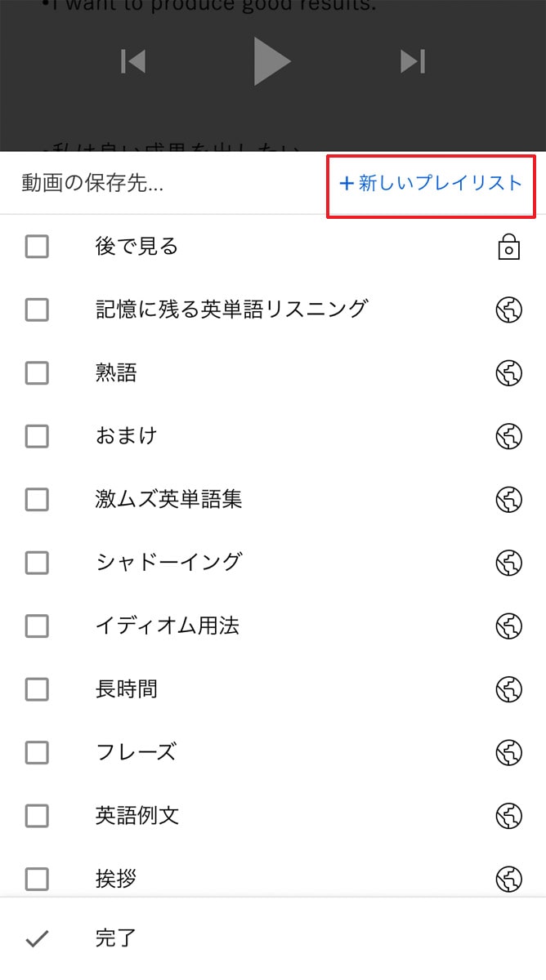
Task: Click the globe icon for 記憶に残る英単語リスニング
Action: pyautogui.click(x=508, y=310)
